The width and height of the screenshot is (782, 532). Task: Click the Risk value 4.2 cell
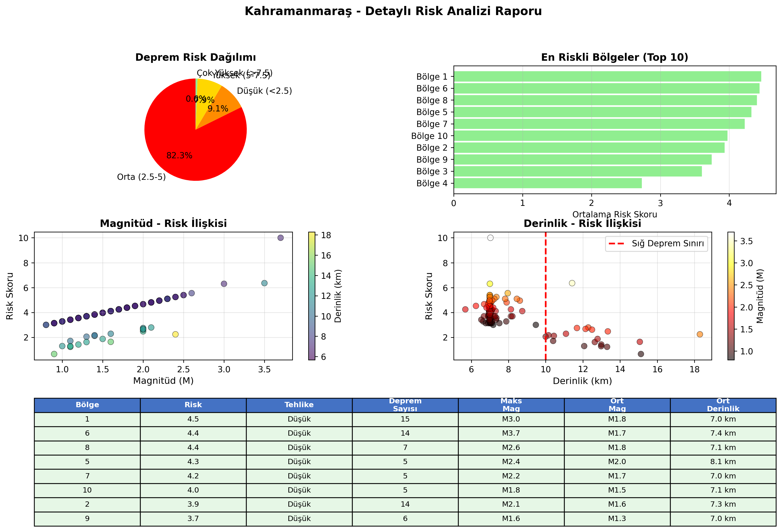click(x=193, y=476)
